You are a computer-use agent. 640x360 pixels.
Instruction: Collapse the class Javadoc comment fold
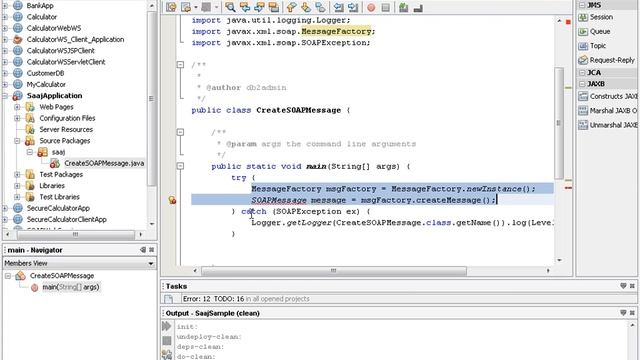tap(180, 64)
